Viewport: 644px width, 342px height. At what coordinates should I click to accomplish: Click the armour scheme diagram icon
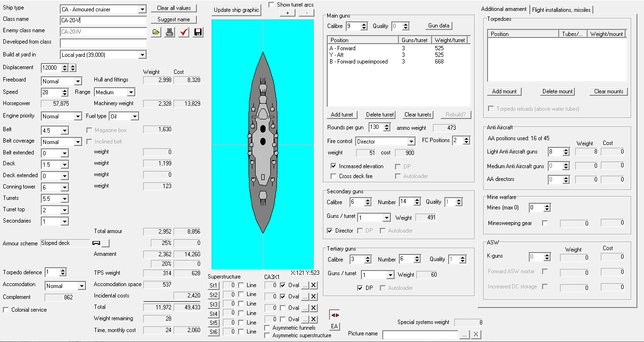96,243
